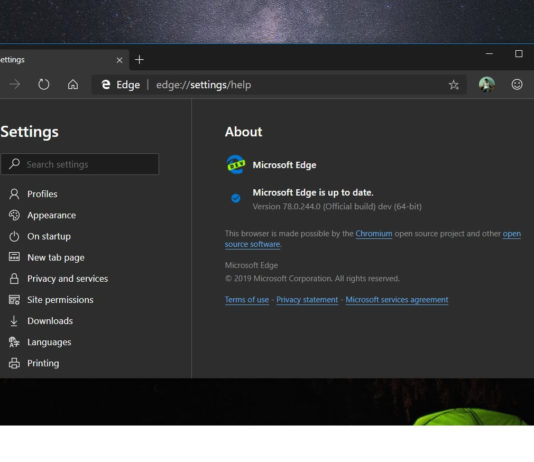Click the About heading

244,132
